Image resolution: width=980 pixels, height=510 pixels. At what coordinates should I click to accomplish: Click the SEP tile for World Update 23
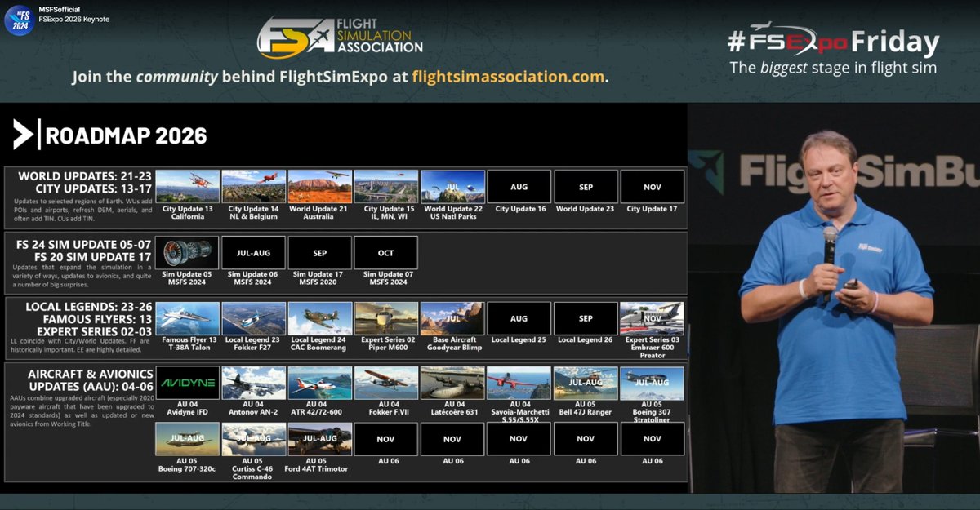coord(586,186)
